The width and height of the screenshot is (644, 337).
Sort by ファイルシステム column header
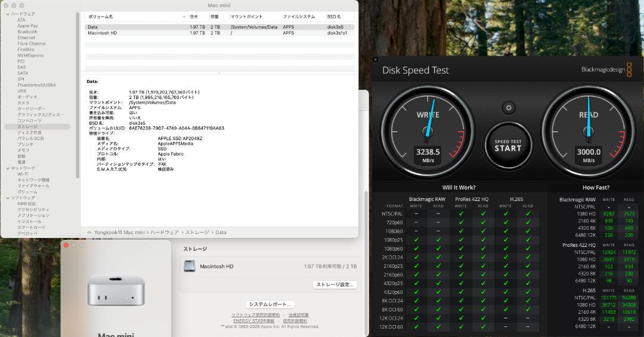299,17
